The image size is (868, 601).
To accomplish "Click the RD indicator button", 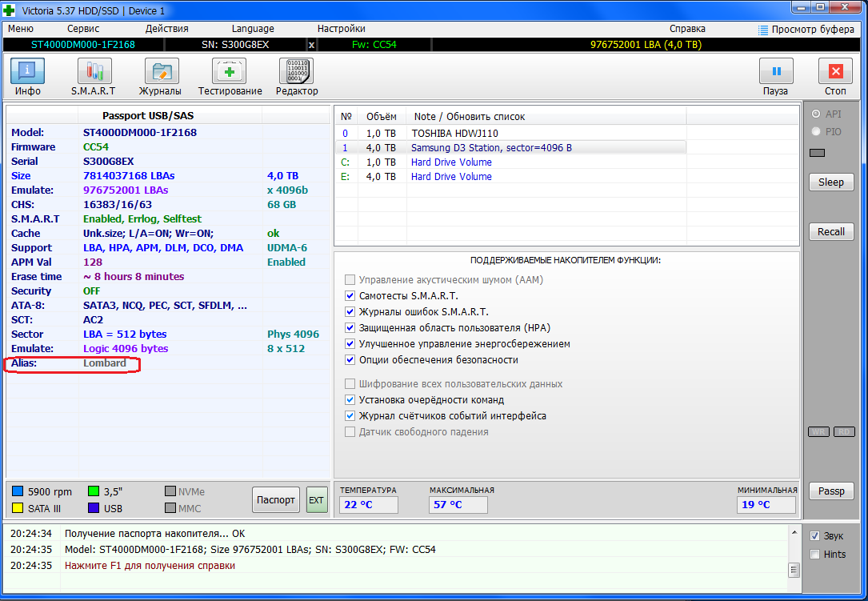I will coord(844,432).
